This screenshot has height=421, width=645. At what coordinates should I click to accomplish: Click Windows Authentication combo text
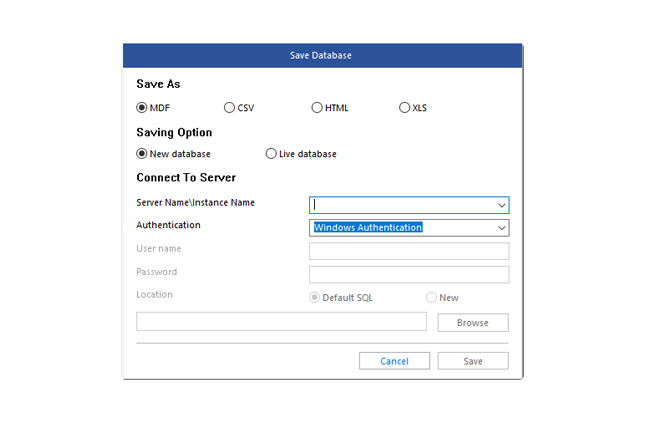pyautogui.click(x=368, y=228)
